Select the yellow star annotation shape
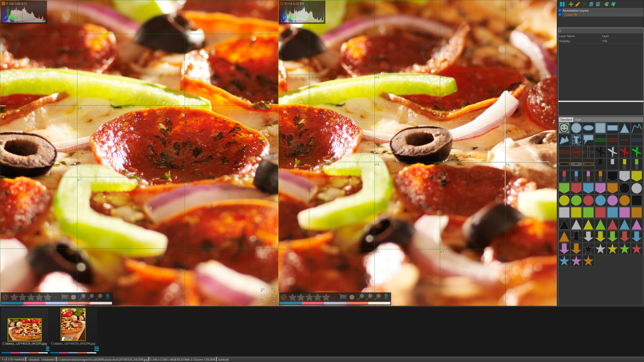Screen dimensions: 644x362 pos(612,249)
